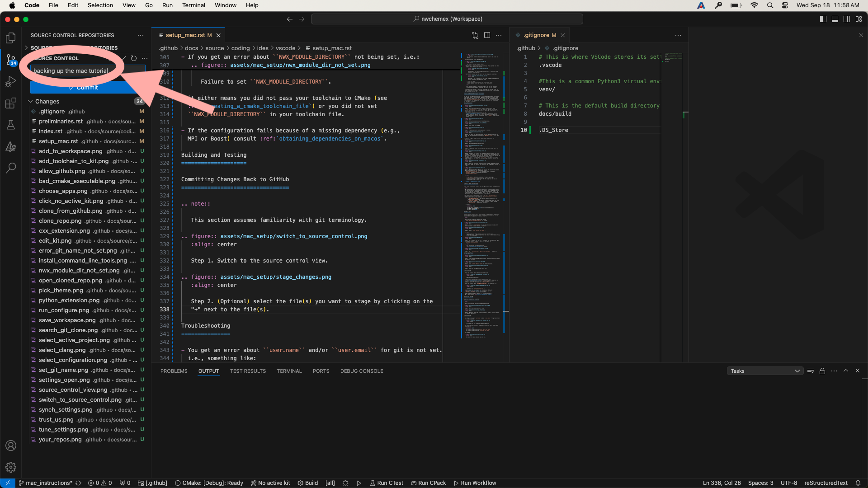Open the Explorer view in activity bar
Viewport: 868px width, 488px height.
coord(11,38)
